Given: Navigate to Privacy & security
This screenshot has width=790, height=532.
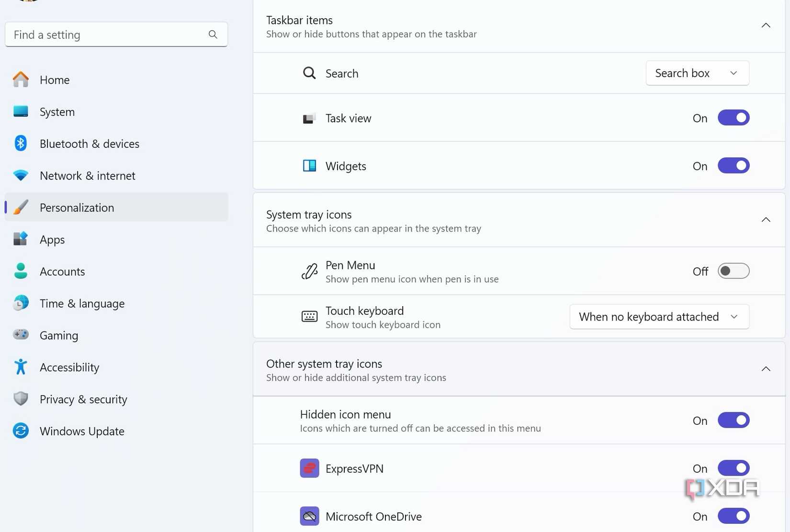Looking at the screenshot, I should [83, 399].
